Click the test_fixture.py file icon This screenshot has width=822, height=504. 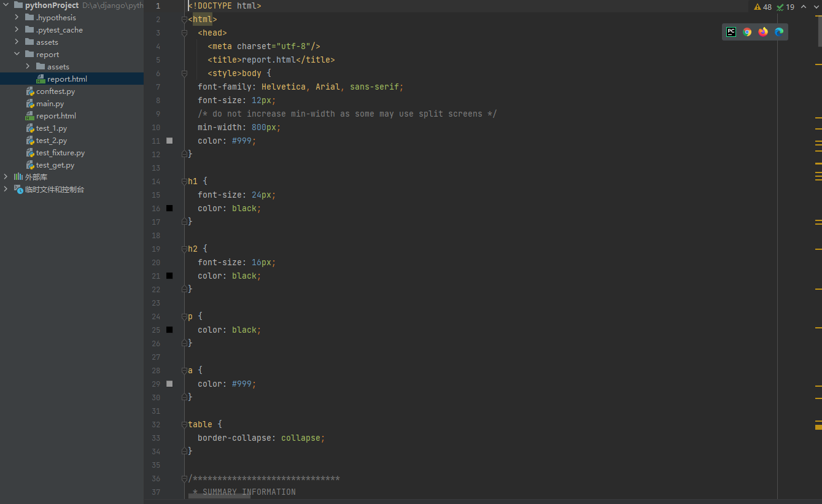coord(29,152)
